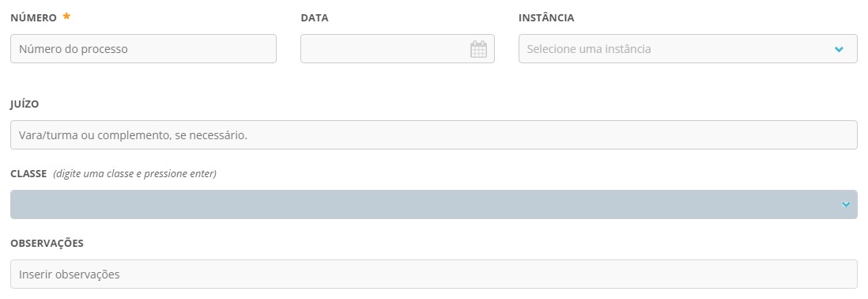Select the 'Inserir observações' placeholder text
The image size is (868, 299).
tap(70, 274)
